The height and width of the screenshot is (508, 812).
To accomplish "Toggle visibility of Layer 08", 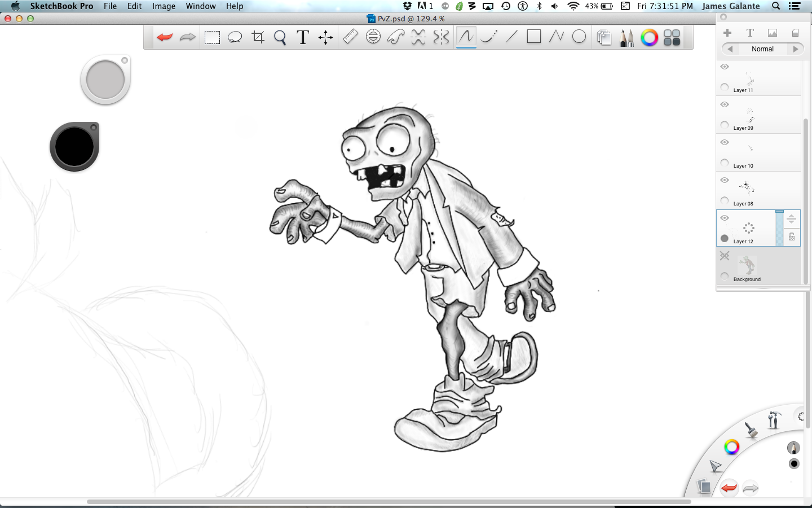I will (725, 180).
